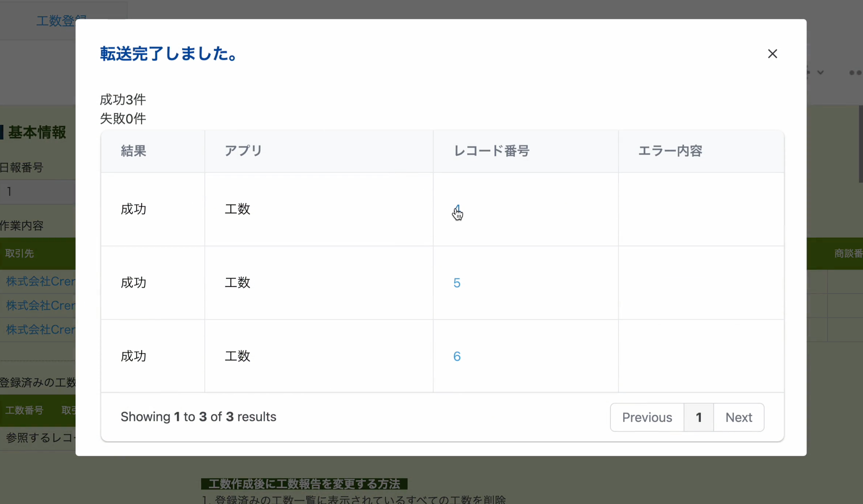Open second 株式会社Cren customer link
Viewport: 863px width, 504px height.
40,305
